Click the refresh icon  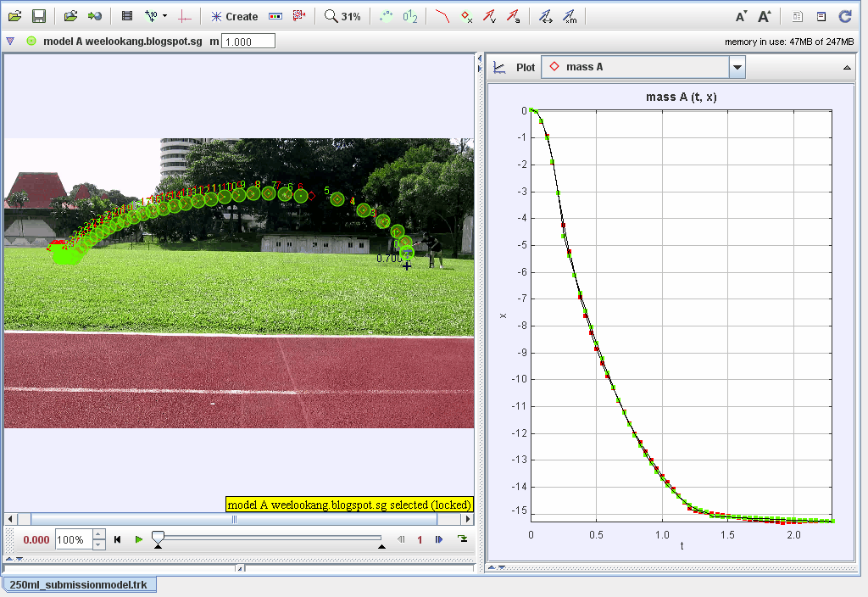pyautogui.click(x=845, y=17)
